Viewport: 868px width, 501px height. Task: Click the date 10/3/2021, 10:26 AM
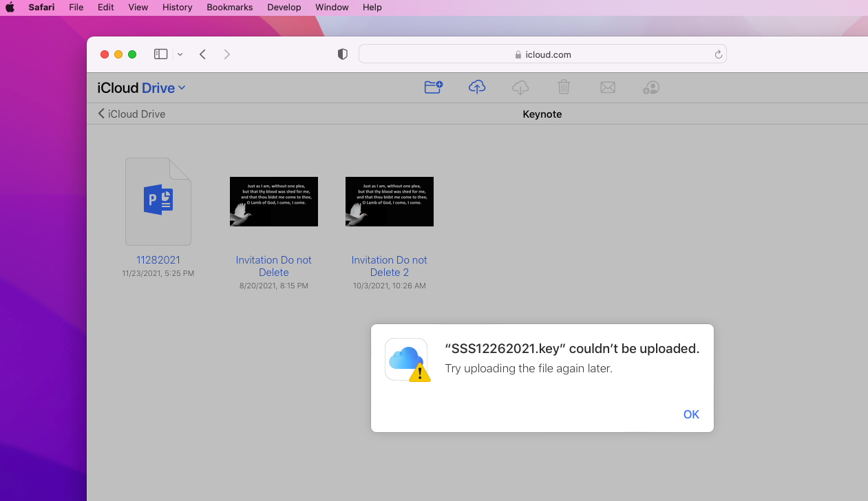[x=390, y=286]
